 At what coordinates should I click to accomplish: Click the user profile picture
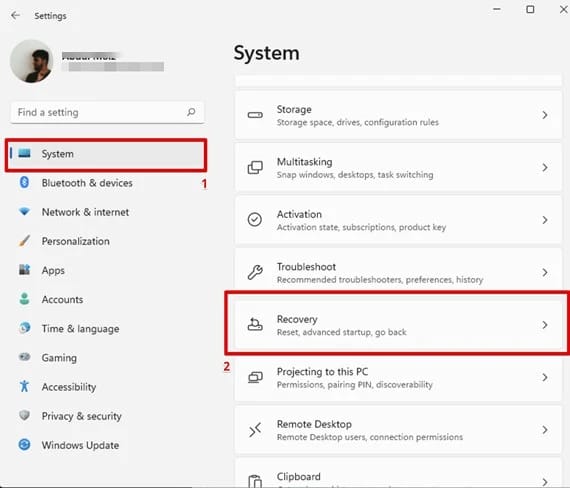[32, 61]
